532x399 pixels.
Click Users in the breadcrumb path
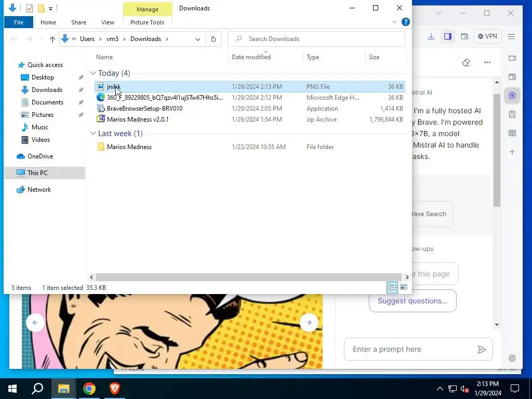[x=87, y=39]
